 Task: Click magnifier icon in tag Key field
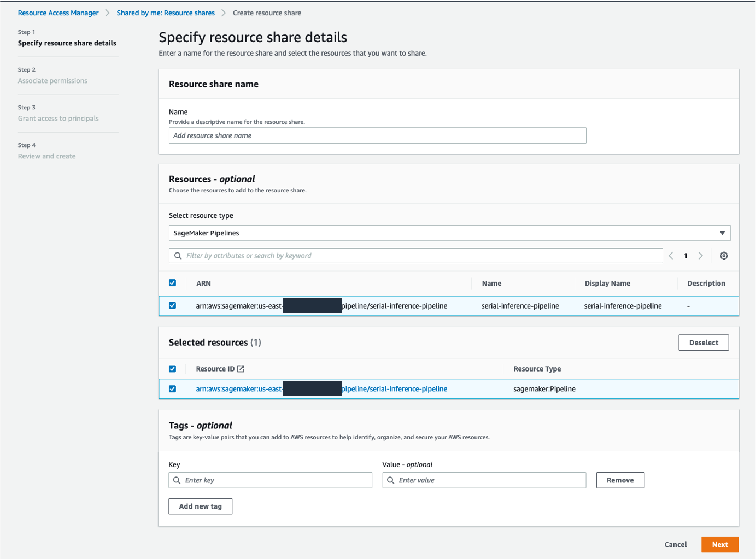(x=177, y=480)
